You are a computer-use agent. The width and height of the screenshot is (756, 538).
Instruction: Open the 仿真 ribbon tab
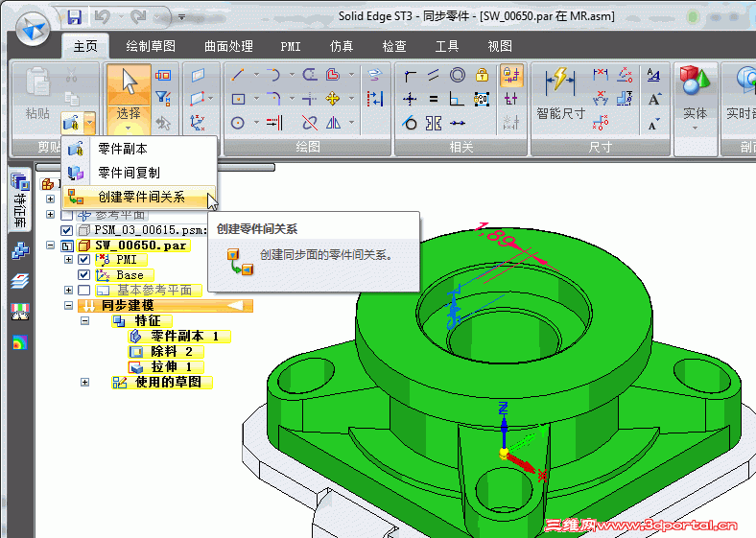pyautogui.click(x=342, y=46)
